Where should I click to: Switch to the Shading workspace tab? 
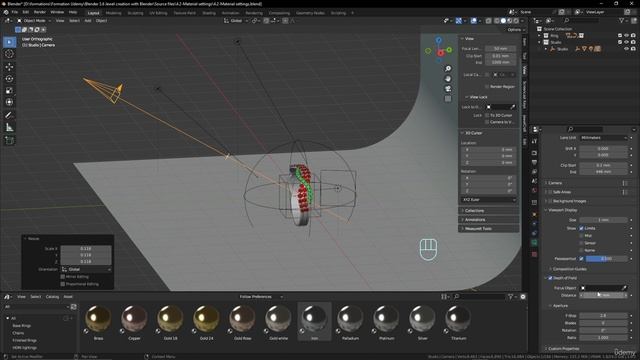(209, 13)
